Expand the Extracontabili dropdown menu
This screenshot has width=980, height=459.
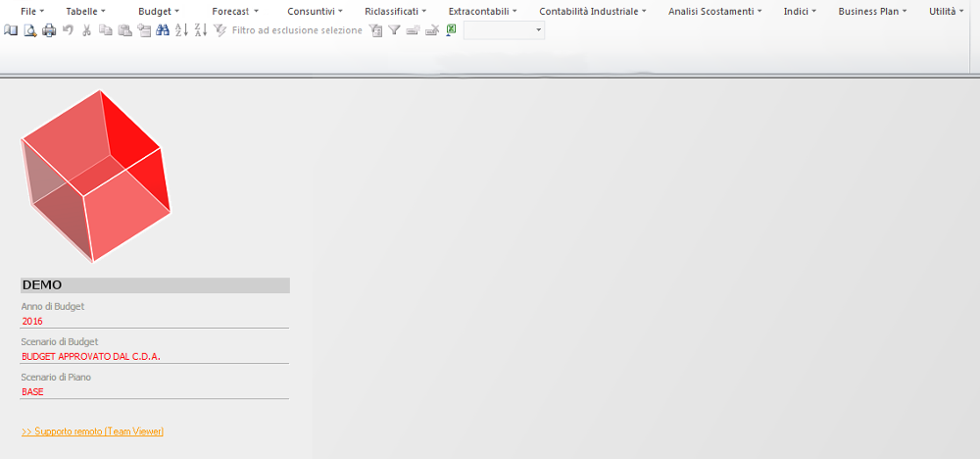click(482, 11)
